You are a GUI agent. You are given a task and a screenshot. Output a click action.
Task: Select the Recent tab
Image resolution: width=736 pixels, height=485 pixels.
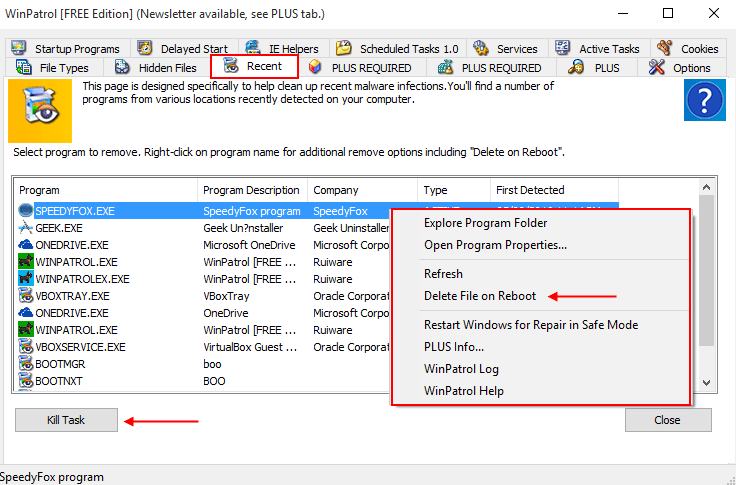254,67
